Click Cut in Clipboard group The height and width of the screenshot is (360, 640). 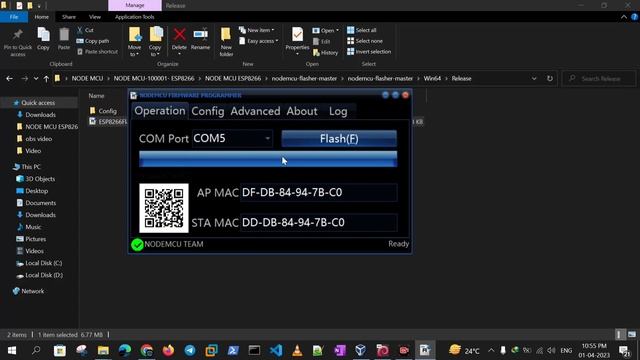[85, 30]
